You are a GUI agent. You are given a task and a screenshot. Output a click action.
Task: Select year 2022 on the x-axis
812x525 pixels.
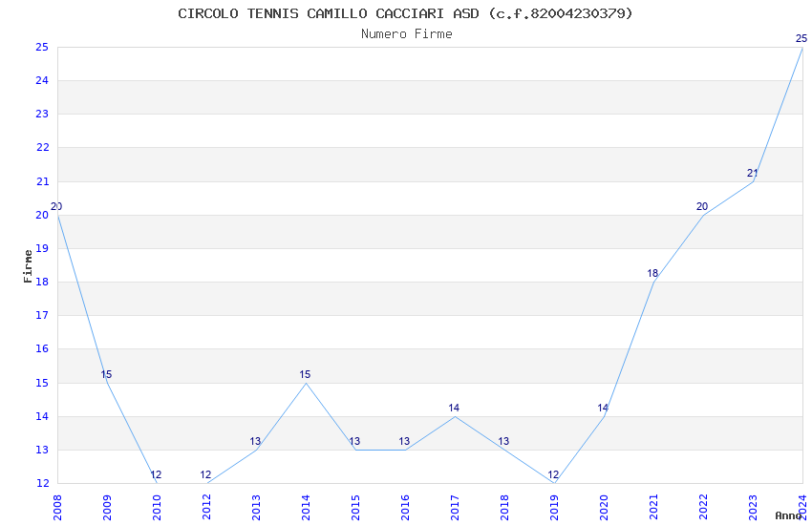(x=704, y=507)
